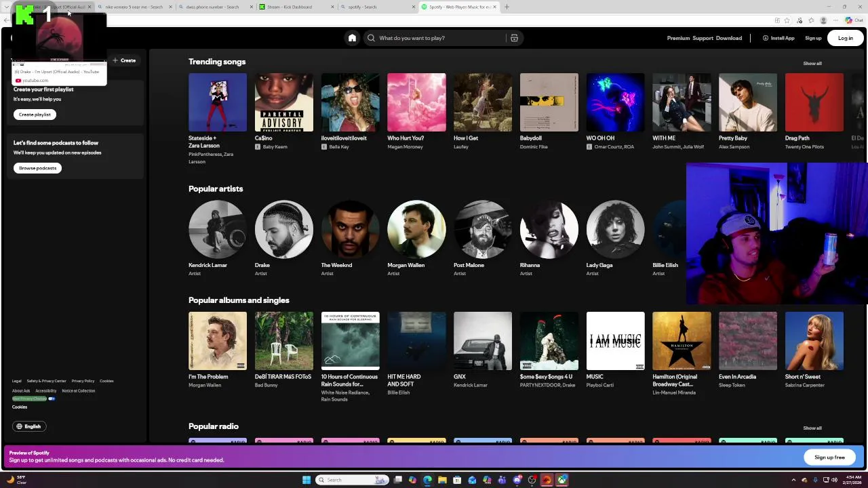Open the Privacy Policy footer link
Screen dimensions: 868x488
point(83,381)
